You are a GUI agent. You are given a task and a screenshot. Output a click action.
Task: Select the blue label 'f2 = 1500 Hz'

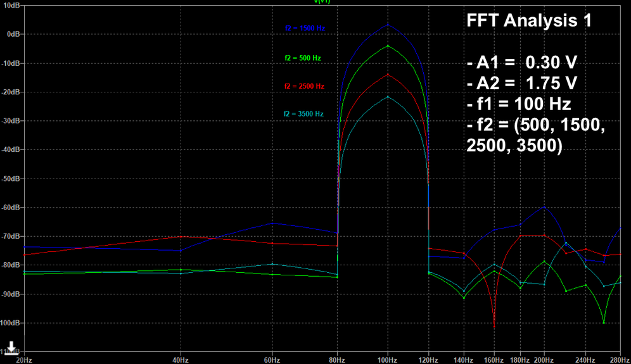[305, 28]
